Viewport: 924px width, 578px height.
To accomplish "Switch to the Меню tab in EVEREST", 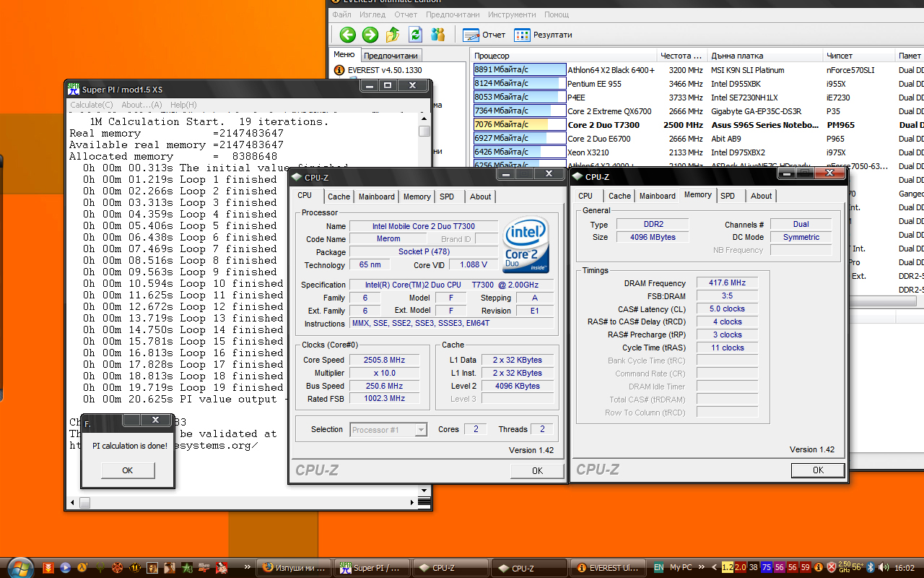I will (x=344, y=55).
